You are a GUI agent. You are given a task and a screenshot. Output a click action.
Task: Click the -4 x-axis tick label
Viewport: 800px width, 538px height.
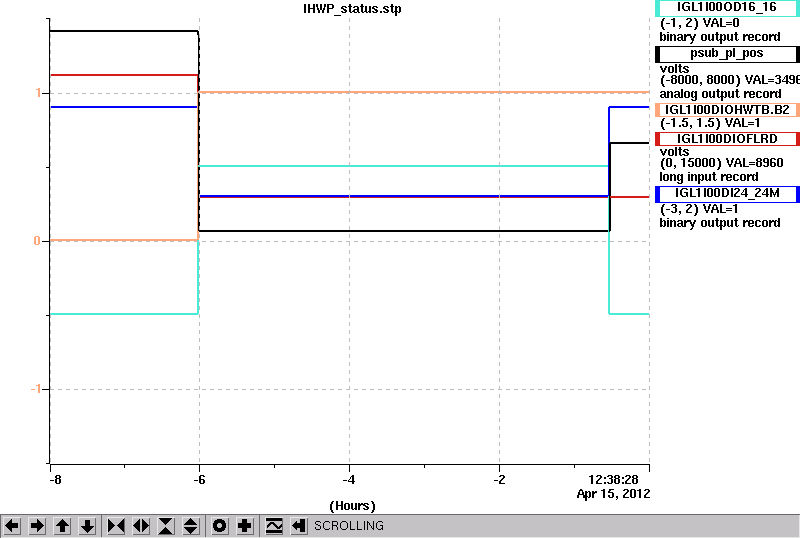tap(349, 480)
